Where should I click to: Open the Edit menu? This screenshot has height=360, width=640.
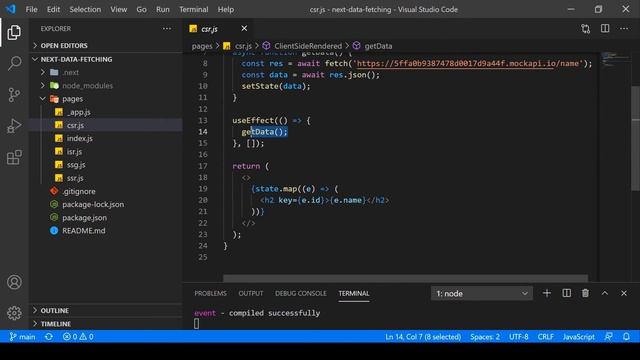(x=53, y=9)
